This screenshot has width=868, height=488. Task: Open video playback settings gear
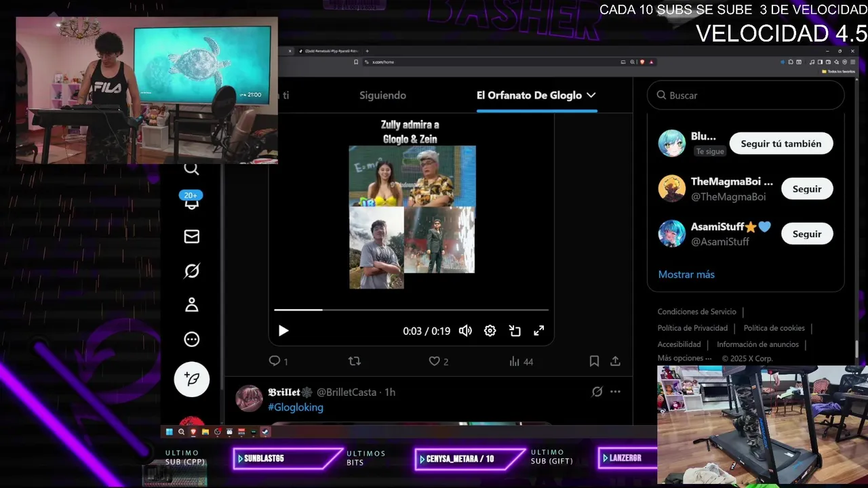tap(490, 331)
